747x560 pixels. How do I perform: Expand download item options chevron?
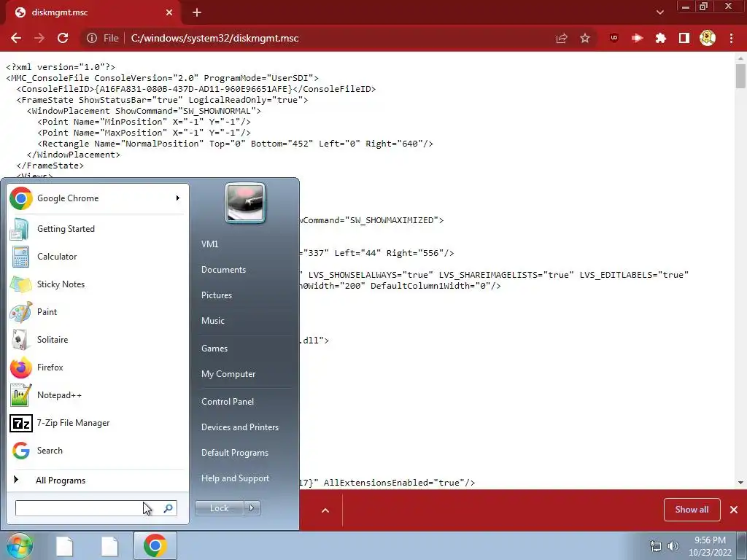(325, 510)
